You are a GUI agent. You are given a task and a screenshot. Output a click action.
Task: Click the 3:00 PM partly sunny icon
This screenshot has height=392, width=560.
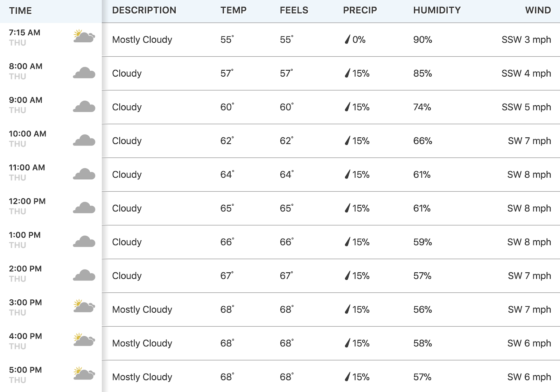click(84, 306)
